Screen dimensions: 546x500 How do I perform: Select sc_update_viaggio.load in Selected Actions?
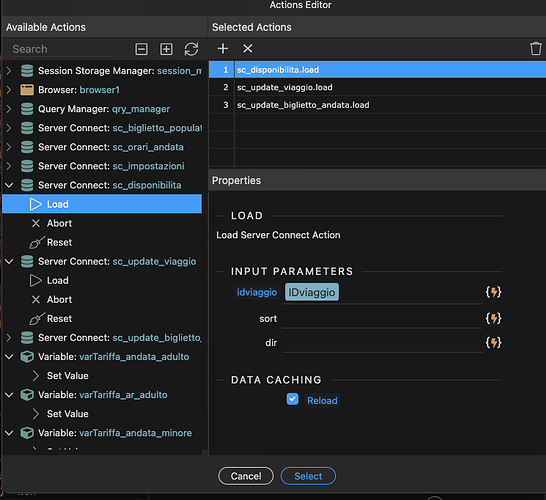click(377, 87)
